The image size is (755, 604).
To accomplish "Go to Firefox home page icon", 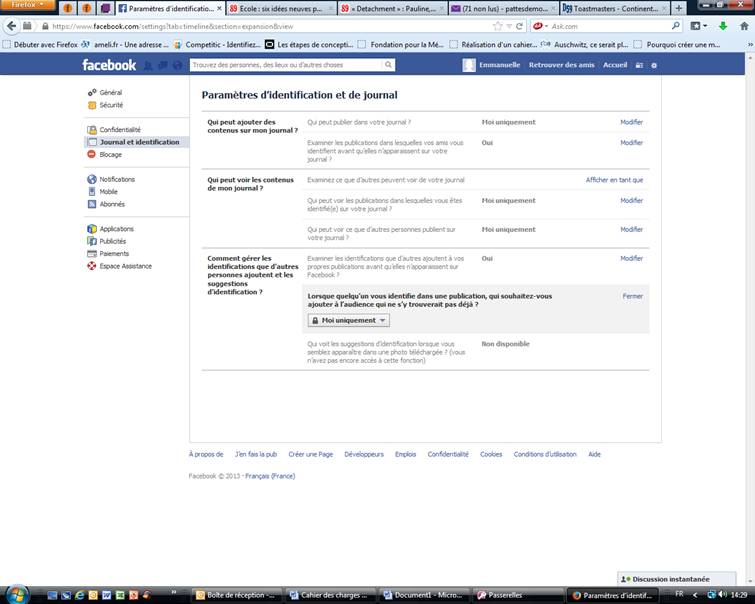I will [744, 26].
